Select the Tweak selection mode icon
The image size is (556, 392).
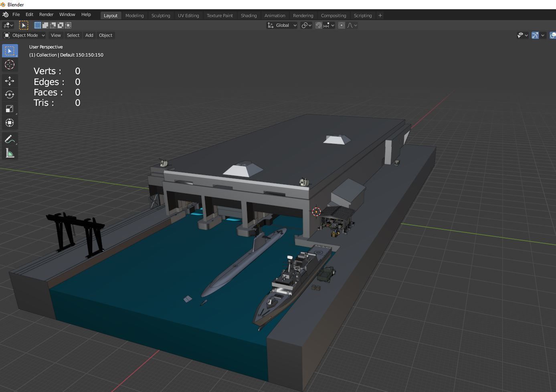click(x=24, y=25)
